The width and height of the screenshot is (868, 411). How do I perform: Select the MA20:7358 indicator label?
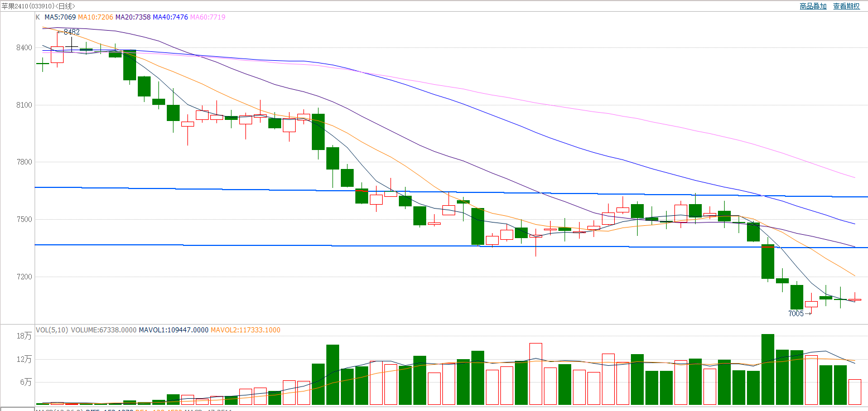click(x=133, y=17)
